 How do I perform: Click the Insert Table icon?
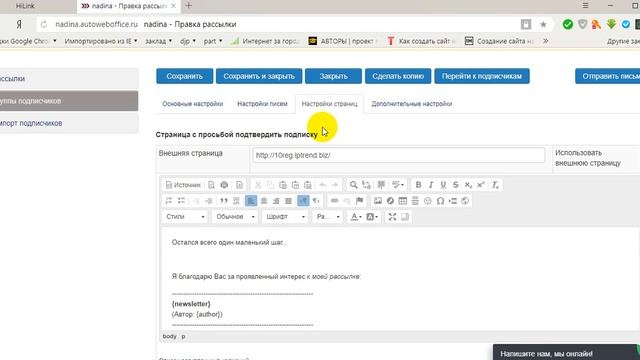point(403,200)
